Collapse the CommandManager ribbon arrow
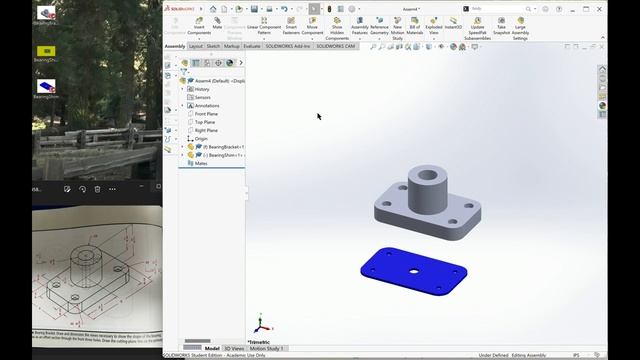 pyautogui.click(x=603, y=38)
